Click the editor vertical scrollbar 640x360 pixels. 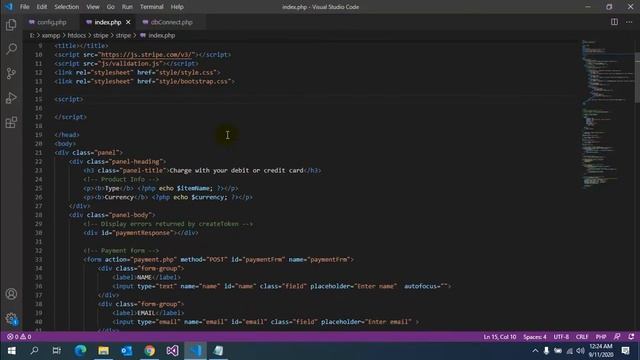(x=637, y=78)
